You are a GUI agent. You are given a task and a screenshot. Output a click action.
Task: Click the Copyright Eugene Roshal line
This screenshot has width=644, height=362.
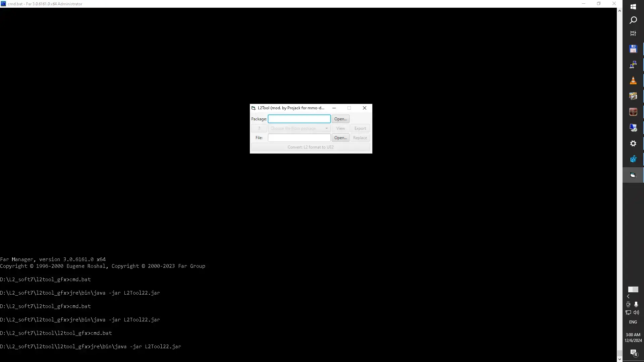103,266
